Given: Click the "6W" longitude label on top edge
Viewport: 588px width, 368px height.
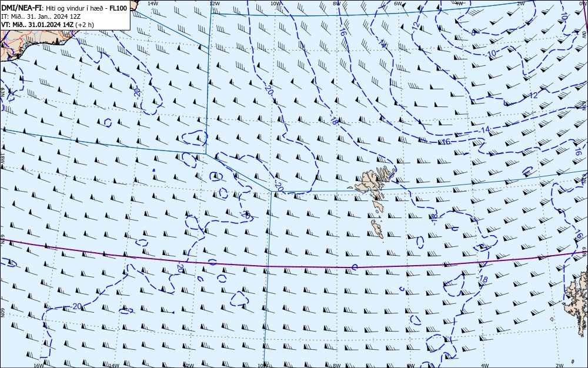Looking at the screenshot, I should click(x=398, y=4).
